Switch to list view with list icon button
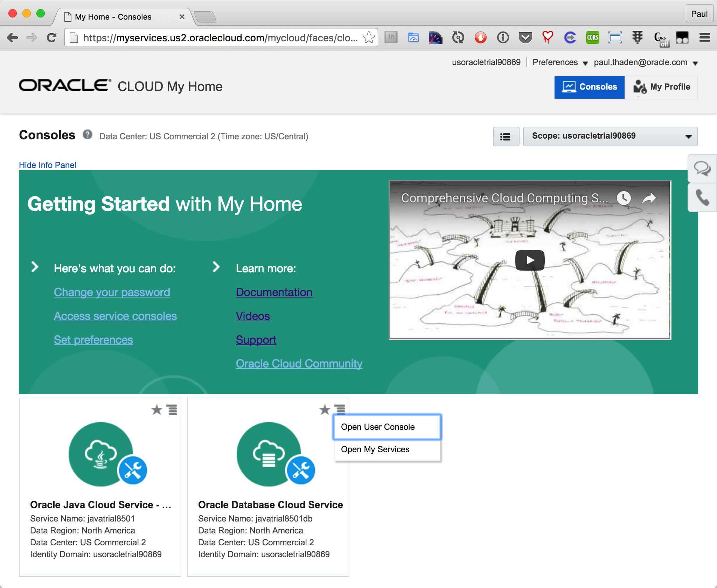Screen dimensions: 717x588 pos(506,136)
